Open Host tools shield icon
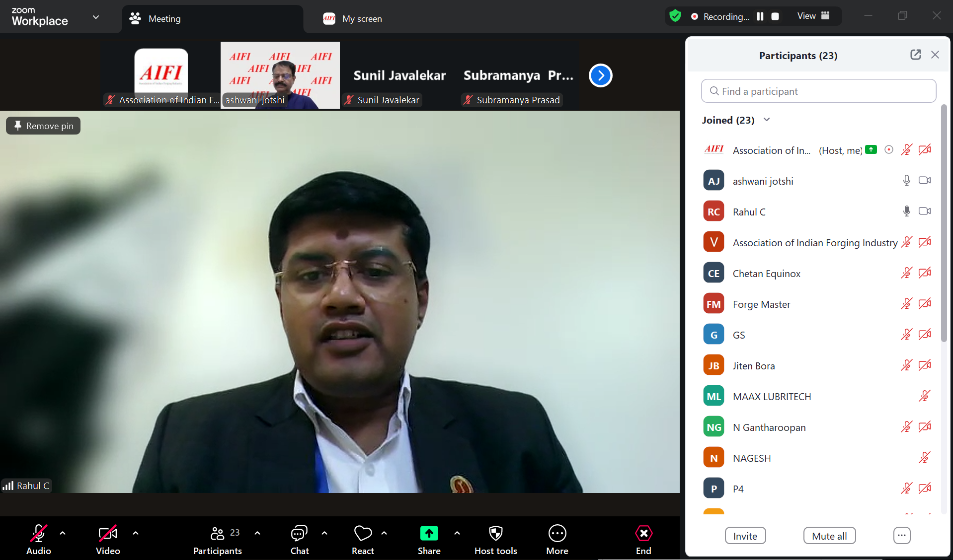 coord(495,534)
